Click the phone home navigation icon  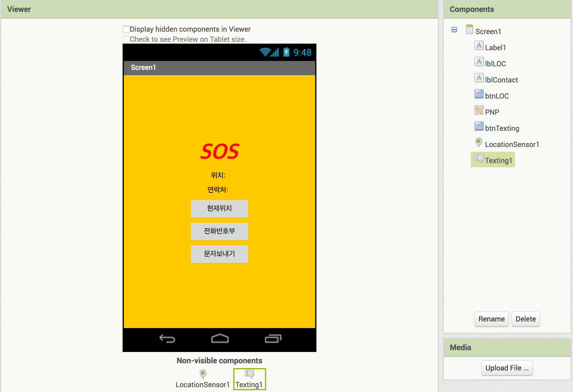(x=220, y=339)
